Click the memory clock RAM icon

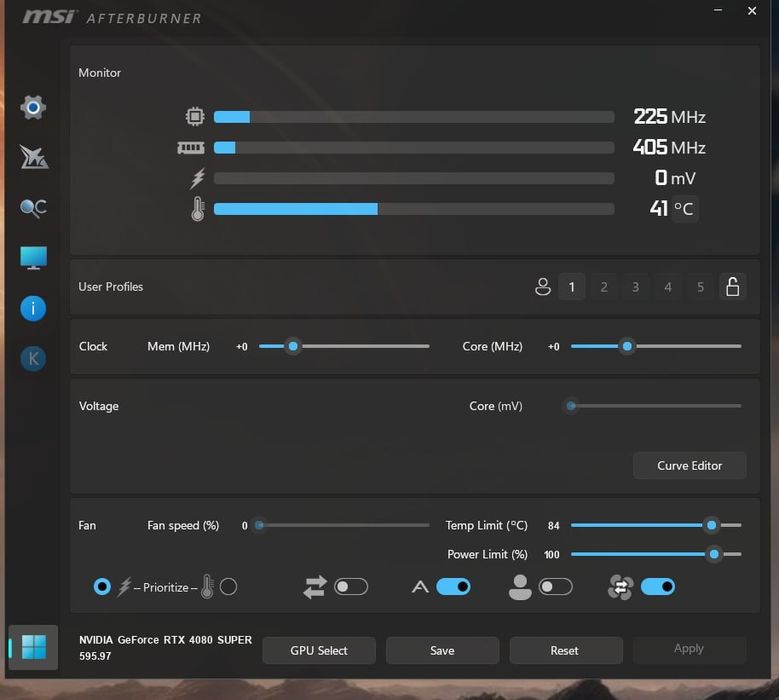[x=191, y=148]
